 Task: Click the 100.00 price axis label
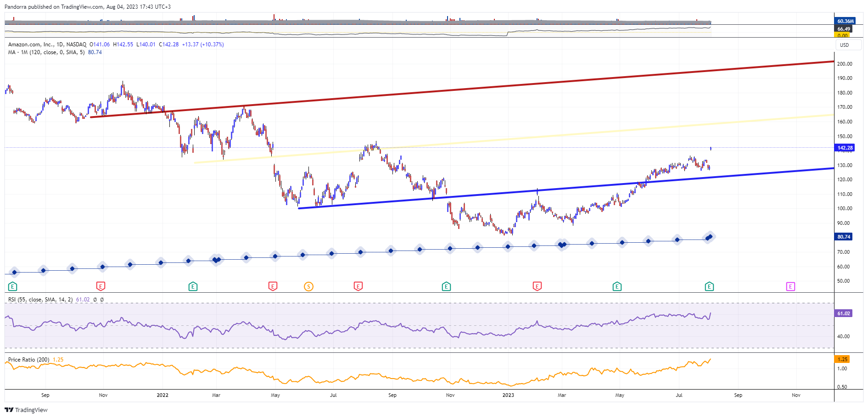point(845,208)
